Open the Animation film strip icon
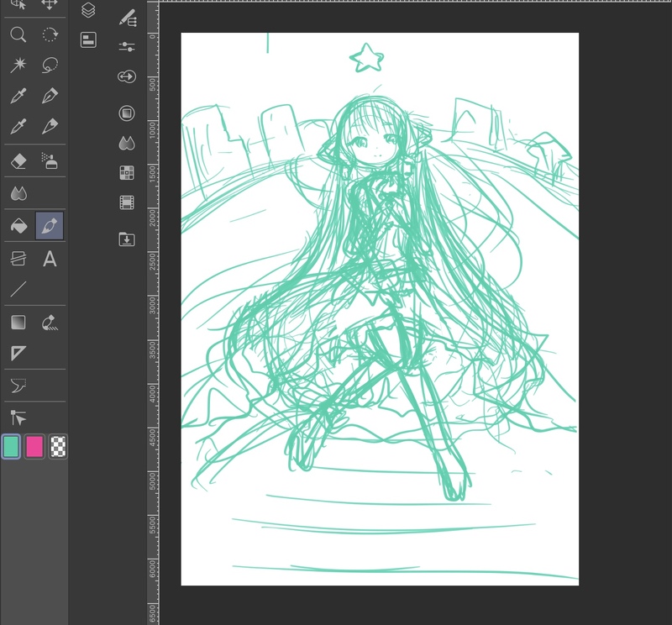Screen dimensions: 672x625 pos(127,202)
